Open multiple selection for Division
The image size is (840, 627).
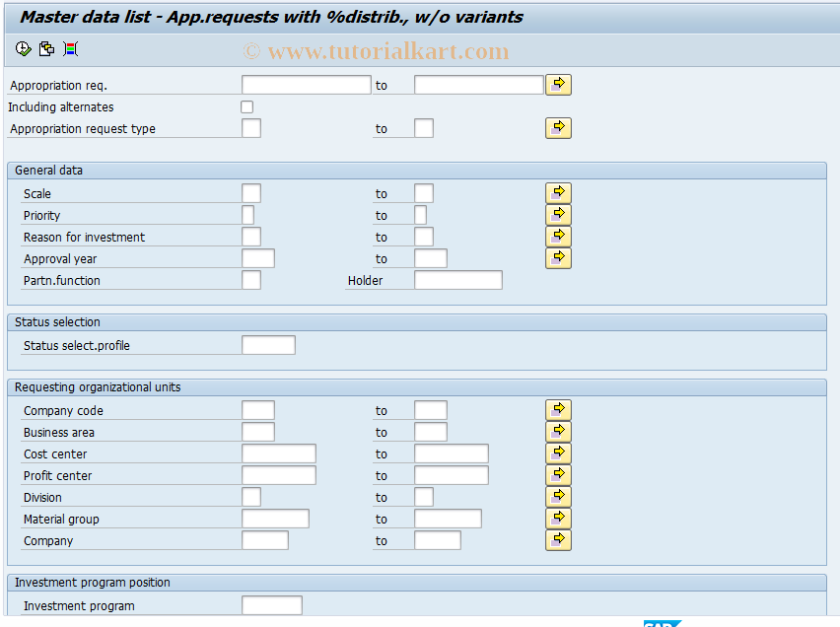(x=558, y=497)
